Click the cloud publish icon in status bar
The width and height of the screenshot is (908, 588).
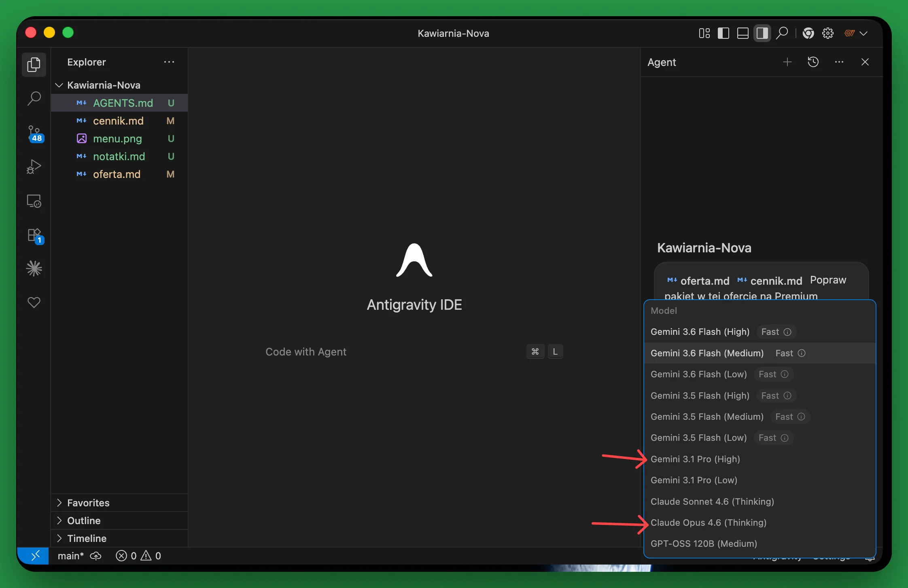pos(95,556)
